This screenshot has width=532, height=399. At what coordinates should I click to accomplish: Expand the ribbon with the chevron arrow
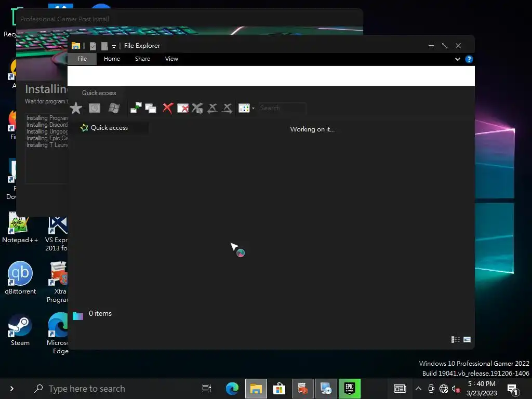pos(458,59)
